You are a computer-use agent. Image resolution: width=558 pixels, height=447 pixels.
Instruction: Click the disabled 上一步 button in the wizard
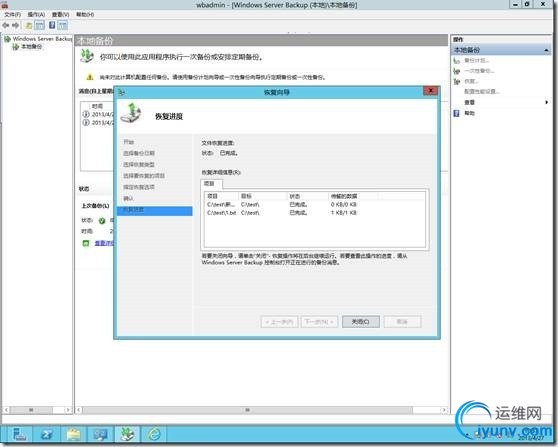(279, 322)
